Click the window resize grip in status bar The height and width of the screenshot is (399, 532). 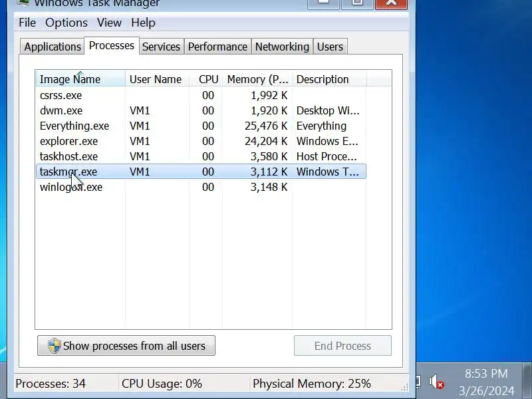point(405,387)
